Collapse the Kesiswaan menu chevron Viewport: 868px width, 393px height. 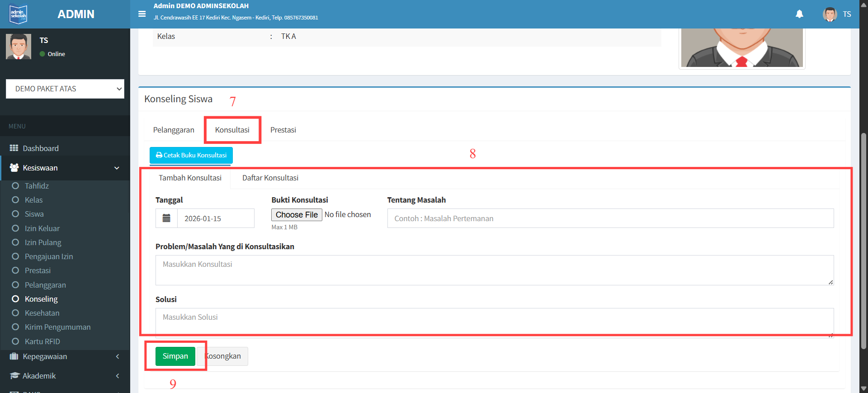117,168
